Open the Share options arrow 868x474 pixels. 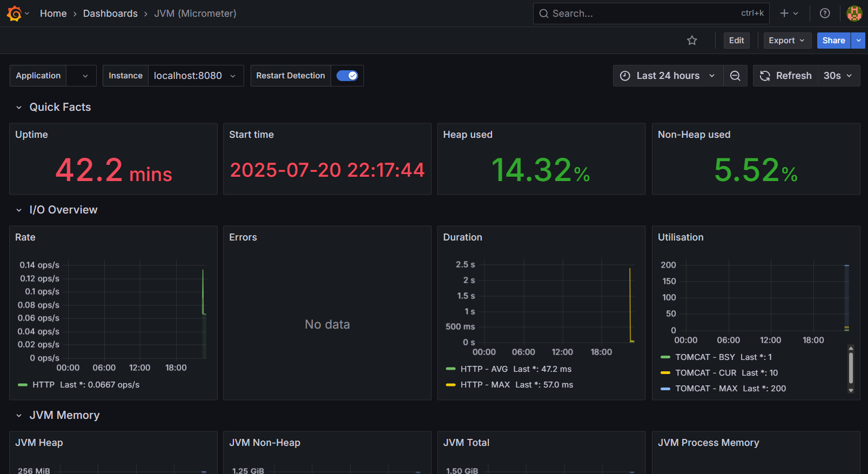pos(858,41)
